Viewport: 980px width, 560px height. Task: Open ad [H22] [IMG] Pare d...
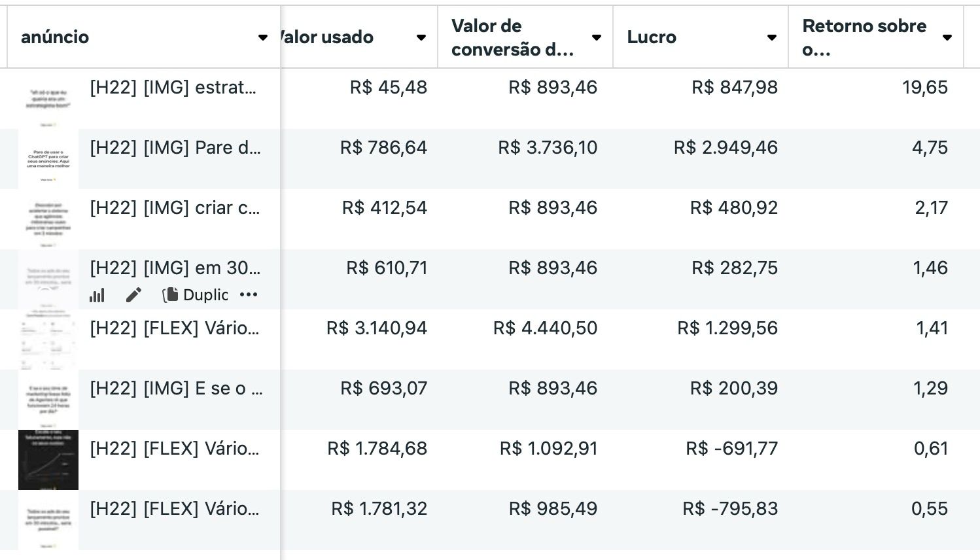(175, 147)
